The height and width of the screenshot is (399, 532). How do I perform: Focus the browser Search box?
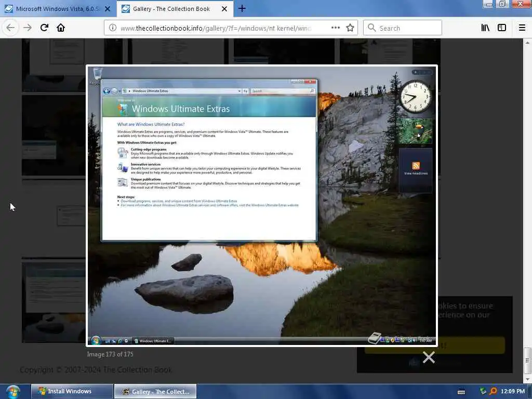(x=403, y=28)
